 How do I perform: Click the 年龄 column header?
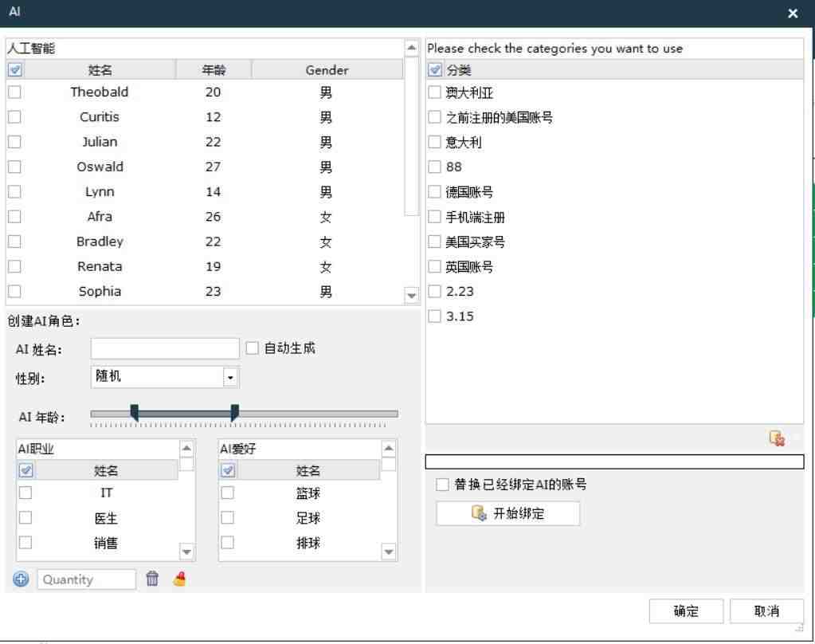pyautogui.click(x=214, y=69)
